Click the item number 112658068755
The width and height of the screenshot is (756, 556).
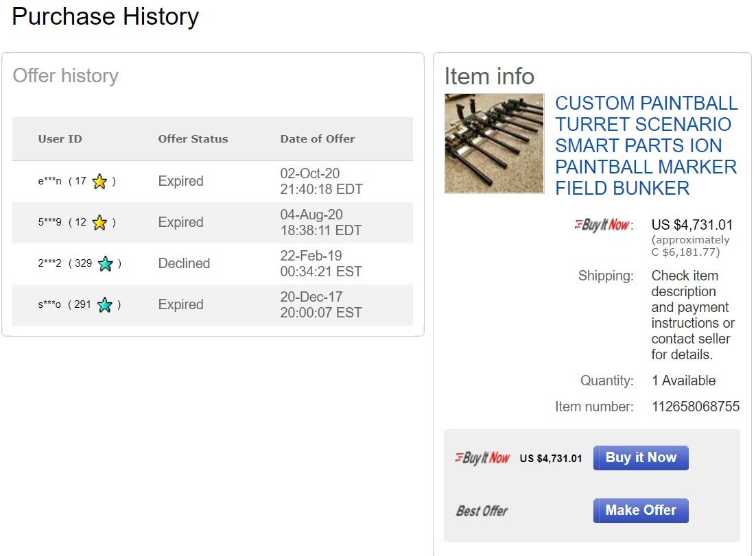pos(695,407)
